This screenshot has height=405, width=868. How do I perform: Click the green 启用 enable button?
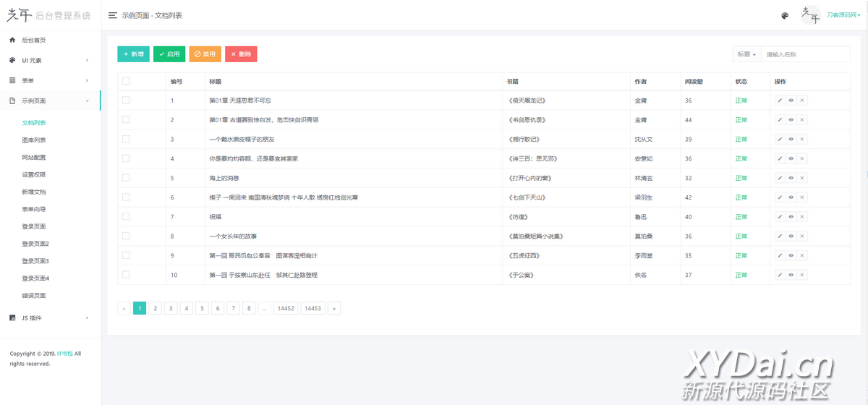(169, 54)
